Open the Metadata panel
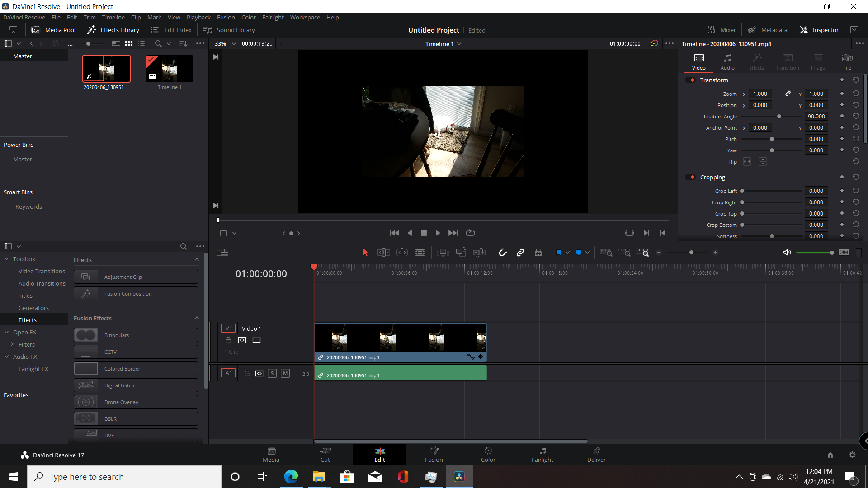The image size is (868, 488). click(767, 30)
